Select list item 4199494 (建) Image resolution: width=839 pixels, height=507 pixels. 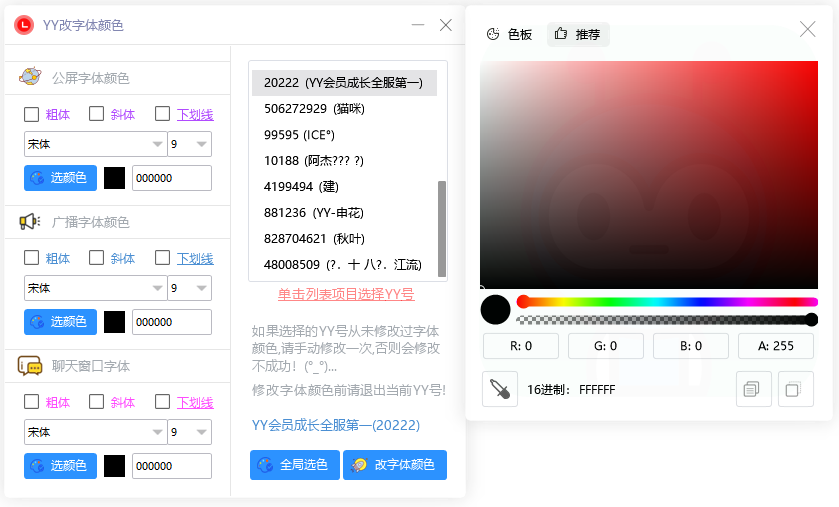pos(344,187)
